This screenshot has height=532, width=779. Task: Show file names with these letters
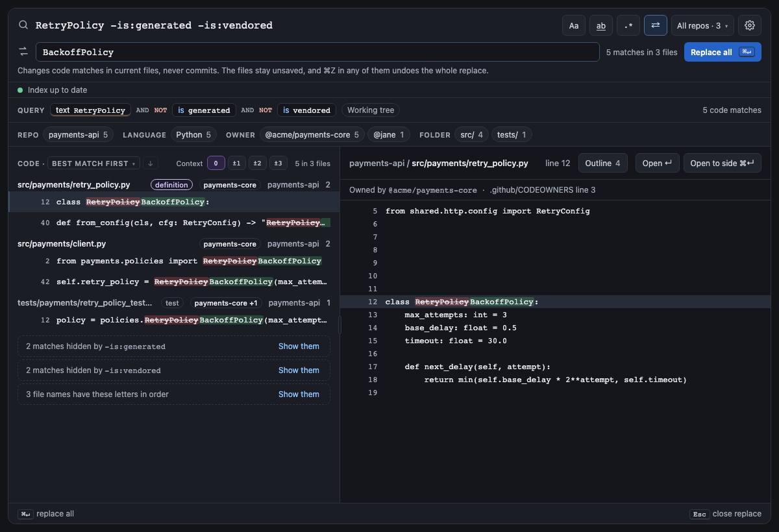(299, 394)
